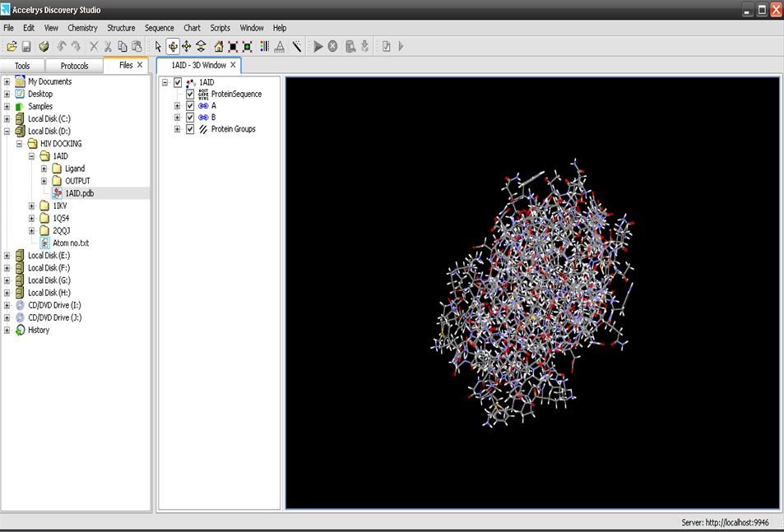This screenshot has height=532, width=784.
Task: Click the Save icon in the toolbar
Action: [26, 46]
